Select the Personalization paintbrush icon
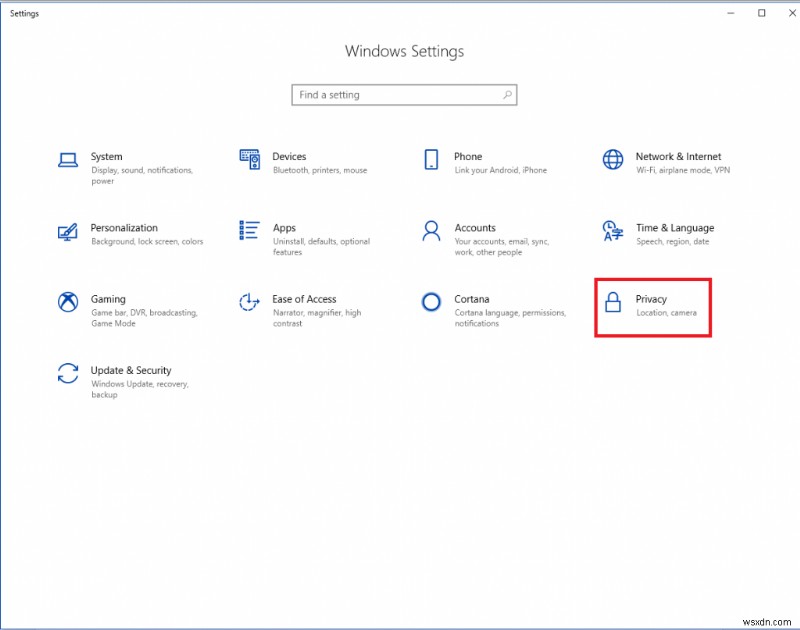The height and width of the screenshot is (630, 800). click(67, 231)
